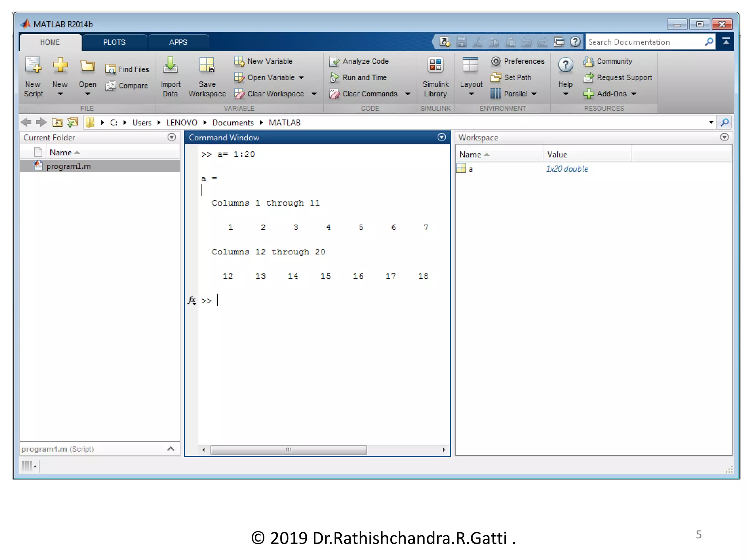Switch to the APPS tab
Image resolution: width=747 pixels, height=560 pixels.
click(178, 42)
